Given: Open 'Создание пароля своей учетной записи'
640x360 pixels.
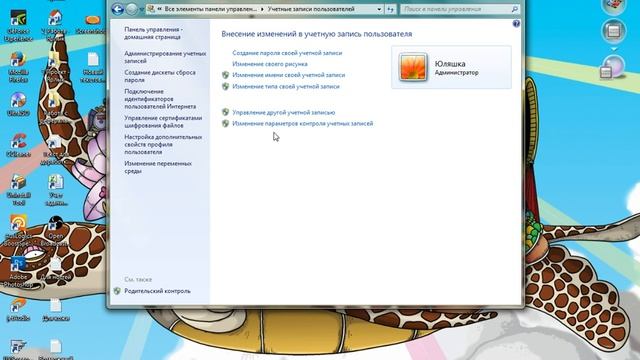Looking at the screenshot, I should [x=287, y=53].
